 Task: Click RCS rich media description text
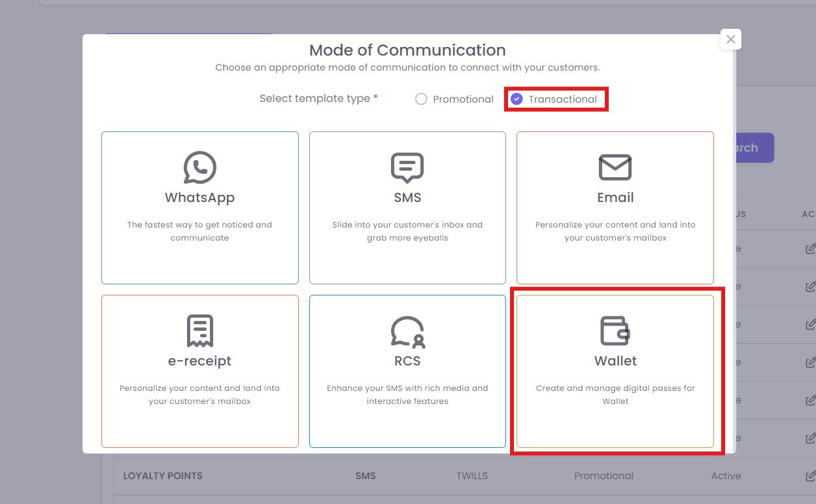point(407,395)
